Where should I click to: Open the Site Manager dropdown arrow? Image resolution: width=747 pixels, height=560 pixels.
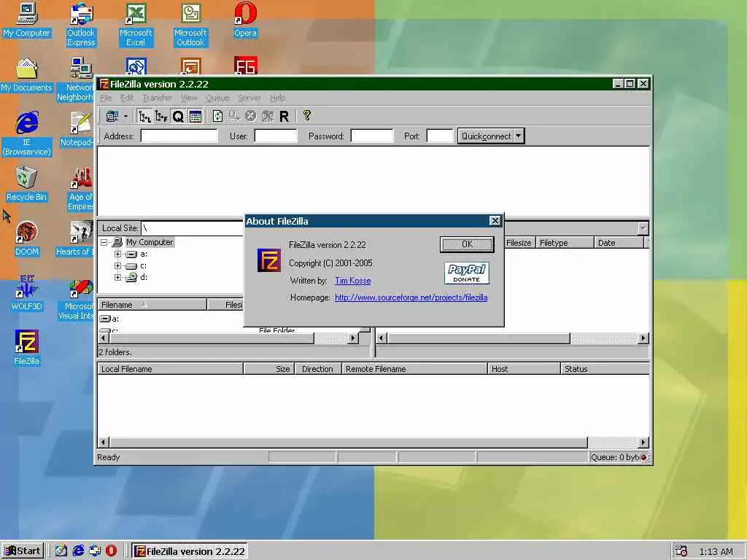tap(125, 116)
